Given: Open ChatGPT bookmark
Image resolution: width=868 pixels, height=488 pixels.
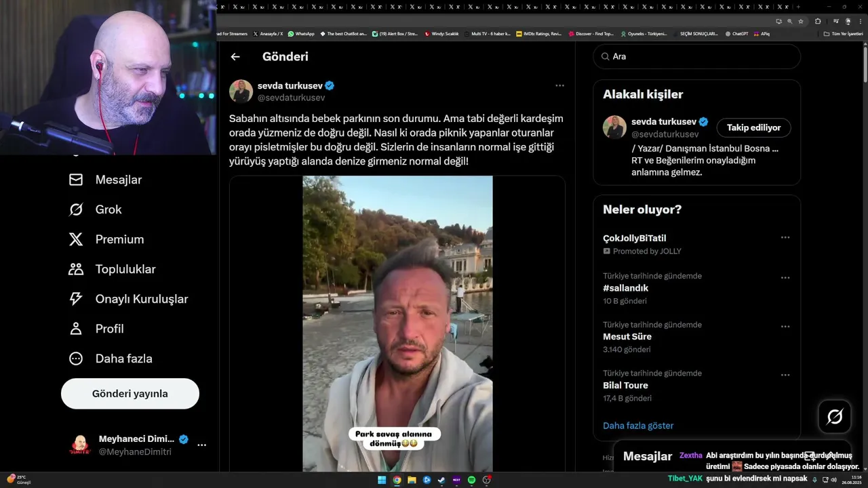Looking at the screenshot, I should [736, 34].
